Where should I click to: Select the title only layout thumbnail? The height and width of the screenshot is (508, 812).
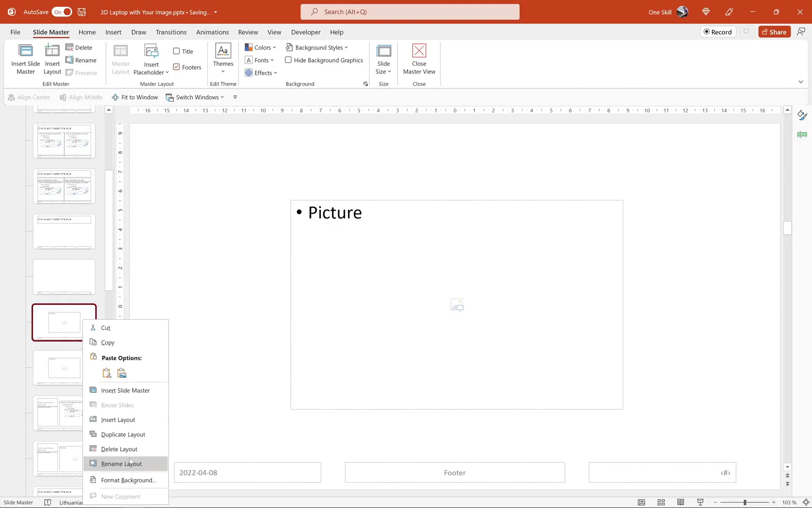64,232
